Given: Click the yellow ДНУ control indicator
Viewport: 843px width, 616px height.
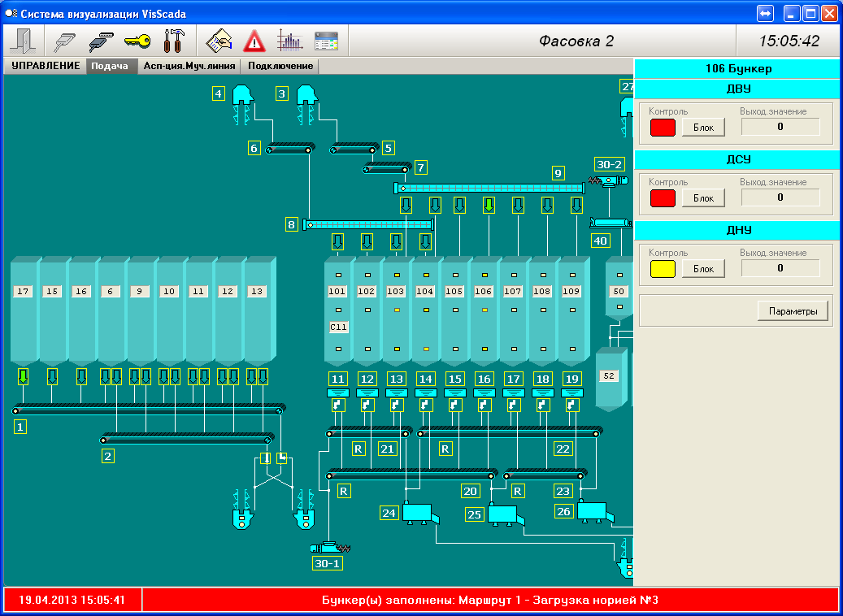Looking at the screenshot, I should (x=663, y=268).
